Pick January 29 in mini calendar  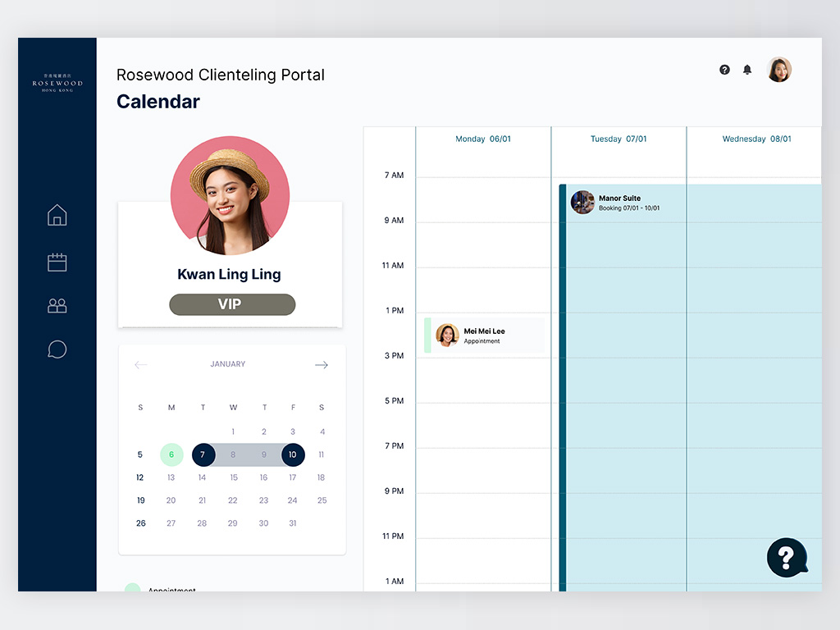232,523
